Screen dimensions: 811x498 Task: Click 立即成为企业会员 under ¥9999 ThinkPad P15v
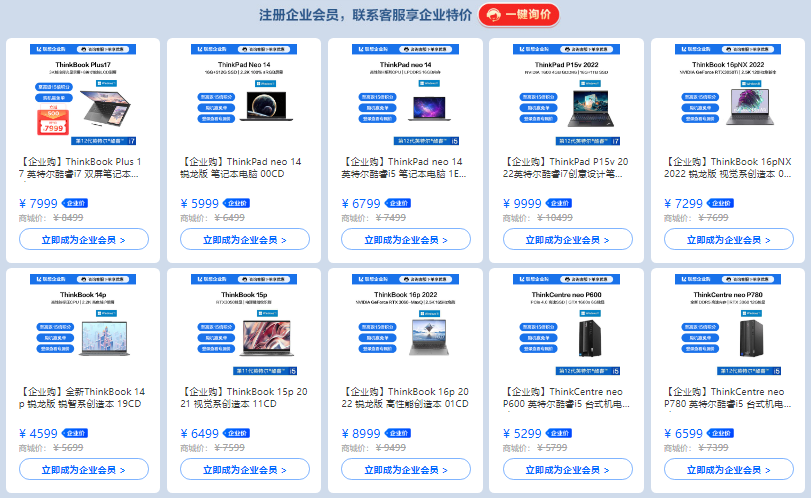pos(567,239)
